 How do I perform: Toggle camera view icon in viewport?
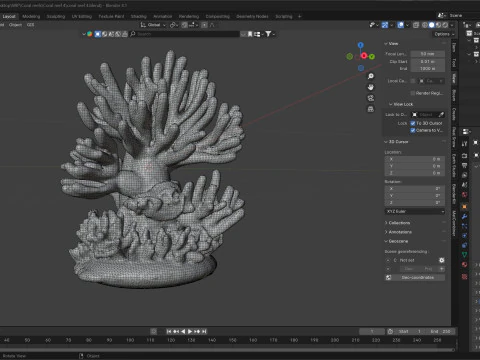(x=371, y=98)
